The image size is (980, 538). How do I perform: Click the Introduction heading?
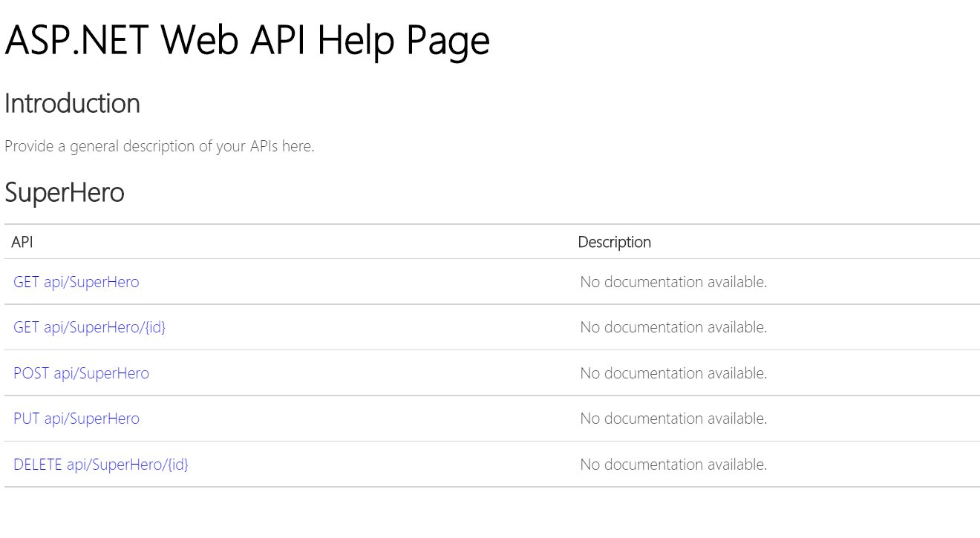72,103
